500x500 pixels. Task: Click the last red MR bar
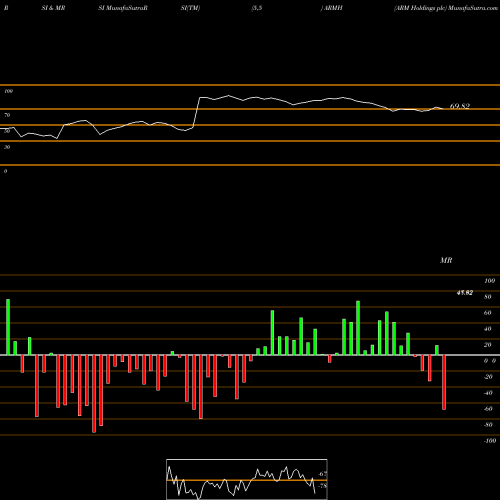click(444, 382)
